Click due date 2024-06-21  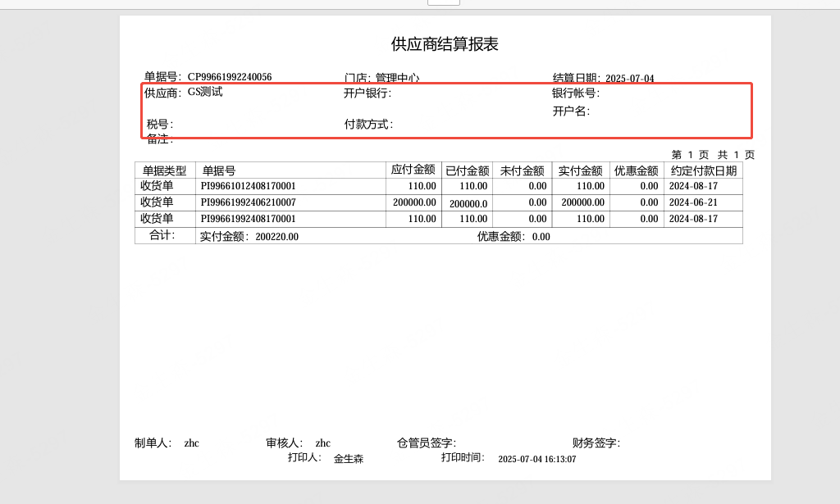[x=693, y=202]
